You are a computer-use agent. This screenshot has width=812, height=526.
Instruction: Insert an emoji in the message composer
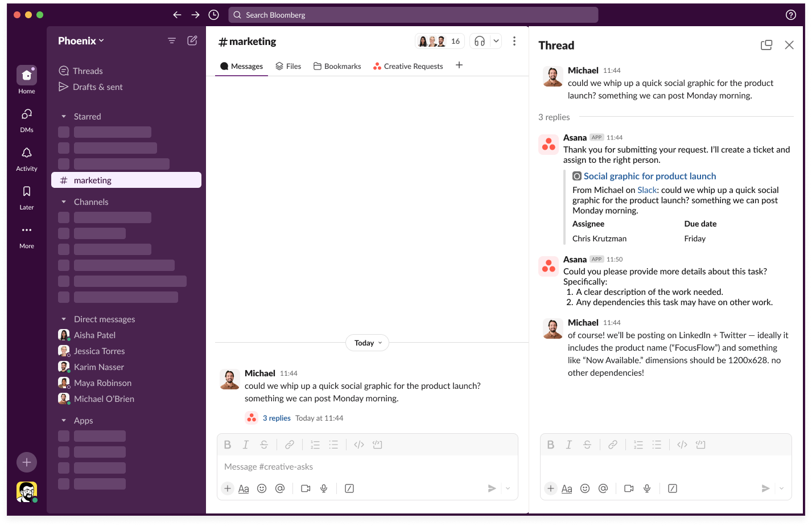coord(262,488)
